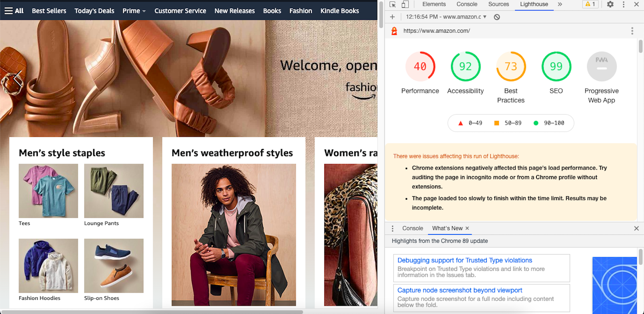Image resolution: width=644 pixels, height=314 pixels.
Task: Open Kindle Books link
Action: 340,11
